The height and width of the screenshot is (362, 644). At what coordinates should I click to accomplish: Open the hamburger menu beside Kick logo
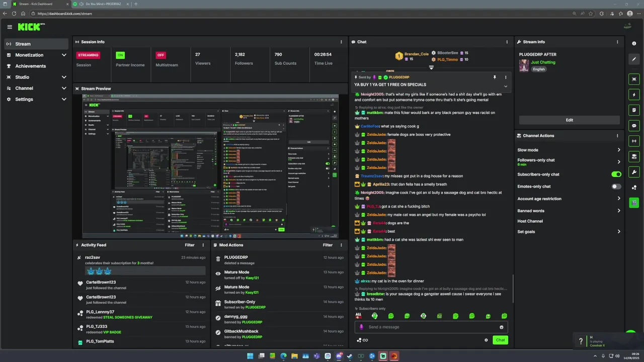(x=10, y=27)
